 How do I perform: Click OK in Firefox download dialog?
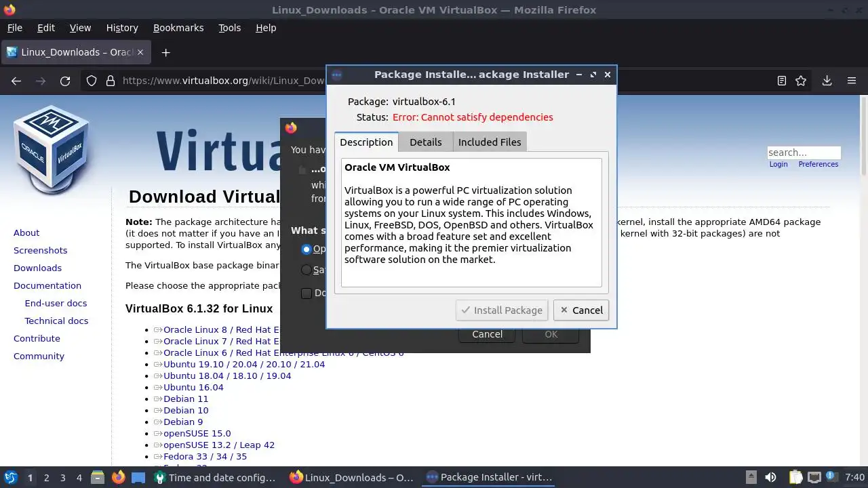point(551,334)
